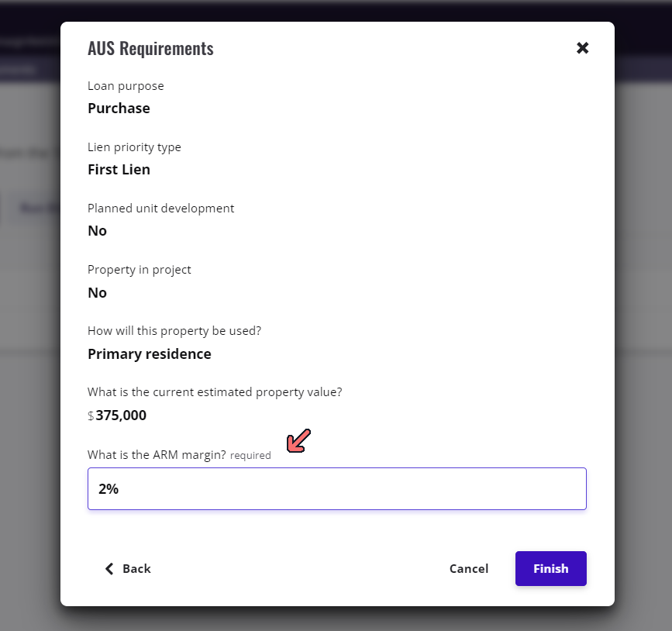Close the AUS Requirements dialog
Viewport: 672px width, 631px height.
(583, 48)
